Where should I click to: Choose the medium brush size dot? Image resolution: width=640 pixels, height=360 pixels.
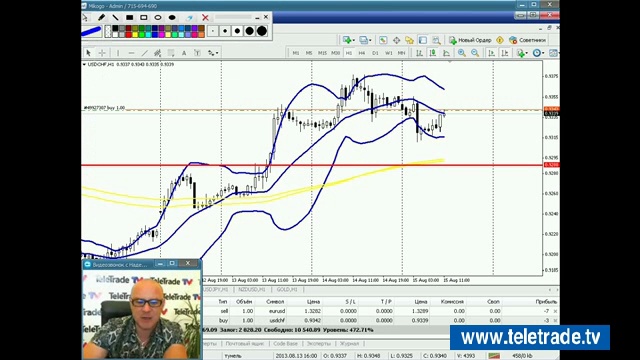[237, 31]
